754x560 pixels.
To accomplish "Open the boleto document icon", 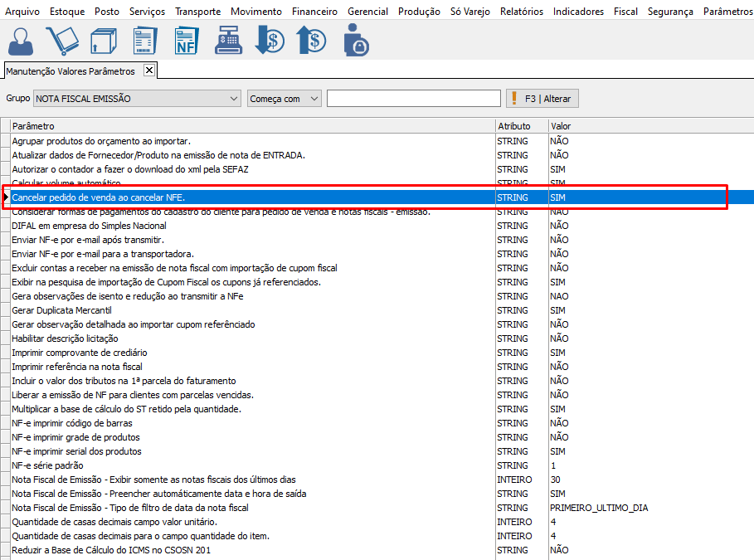I will click(145, 40).
